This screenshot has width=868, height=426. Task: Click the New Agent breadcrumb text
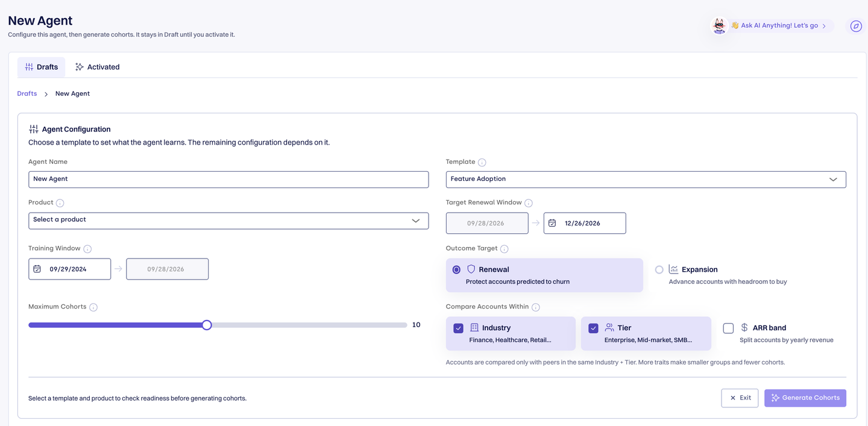click(x=72, y=93)
